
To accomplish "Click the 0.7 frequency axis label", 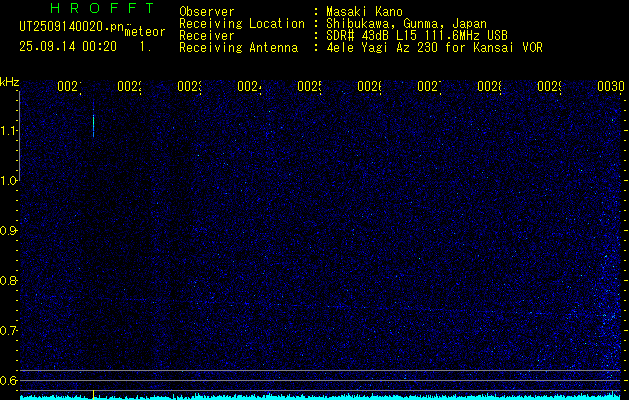I will pyautogui.click(x=8, y=331).
